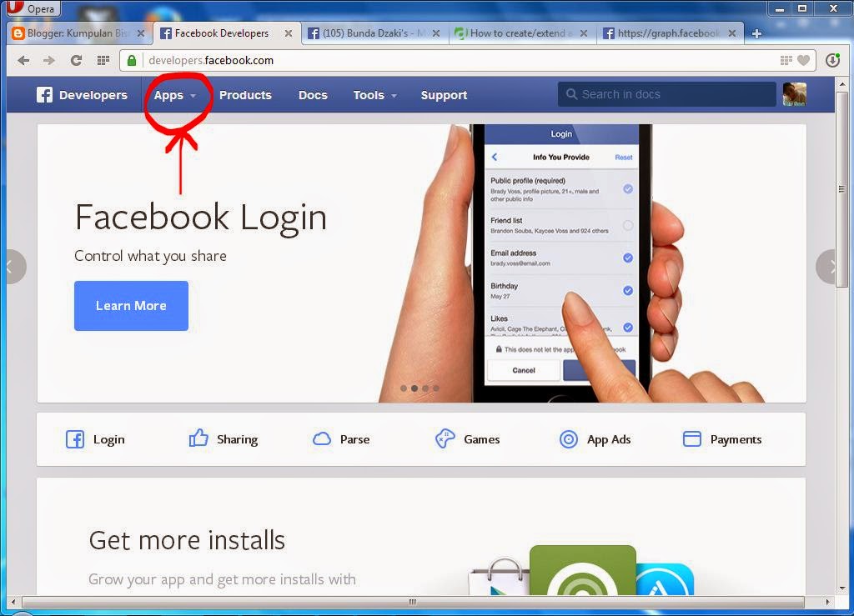Click the Login Facebook square icon
The width and height of the screenshot is (854, 616).
click(75, 439)
